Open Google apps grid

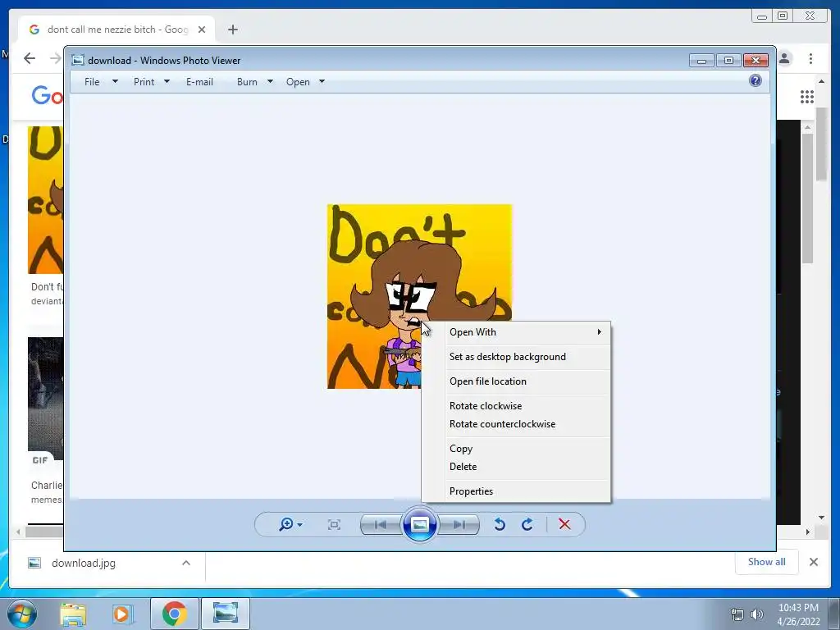tap(807, 97)
